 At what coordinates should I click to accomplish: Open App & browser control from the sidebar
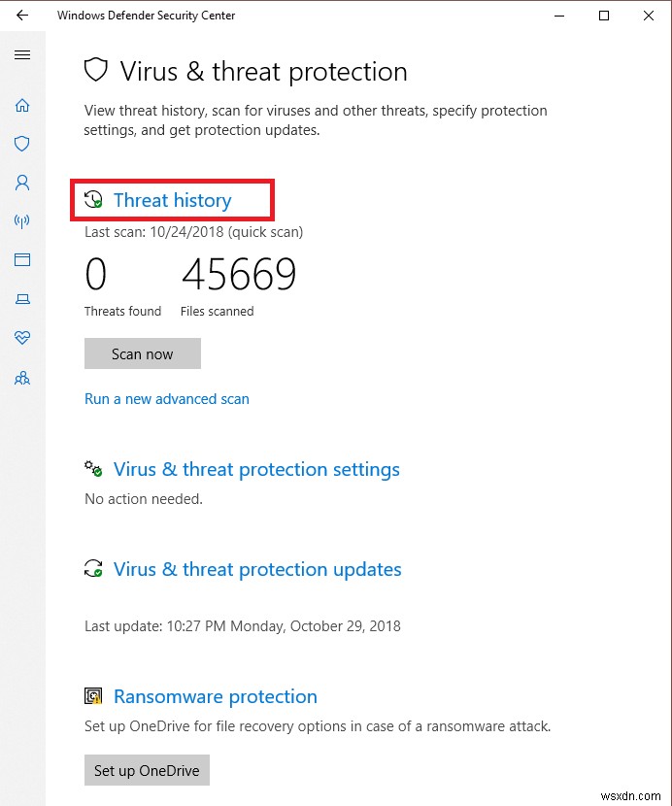coord(22,260)
